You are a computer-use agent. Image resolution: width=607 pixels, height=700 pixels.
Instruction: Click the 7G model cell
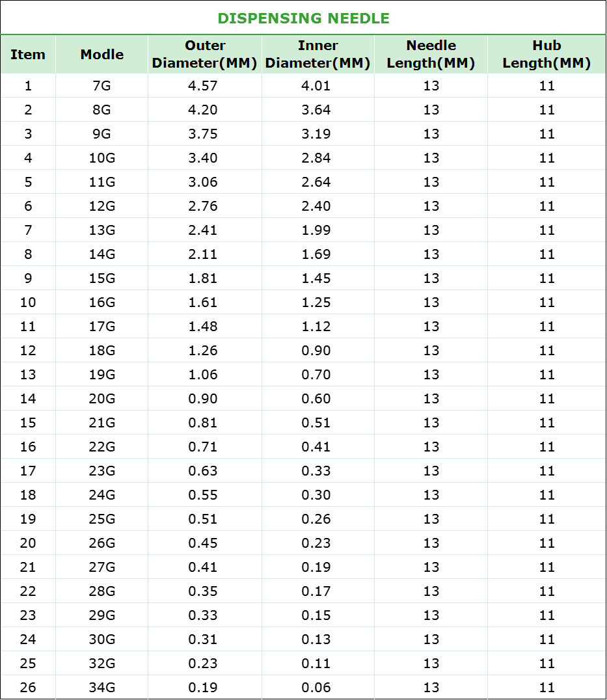[102, 86]
